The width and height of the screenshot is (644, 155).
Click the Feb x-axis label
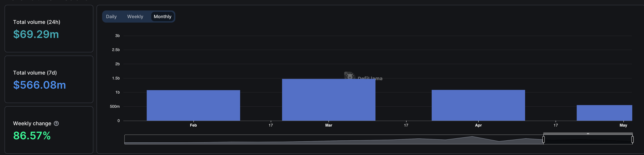[193, 125]
